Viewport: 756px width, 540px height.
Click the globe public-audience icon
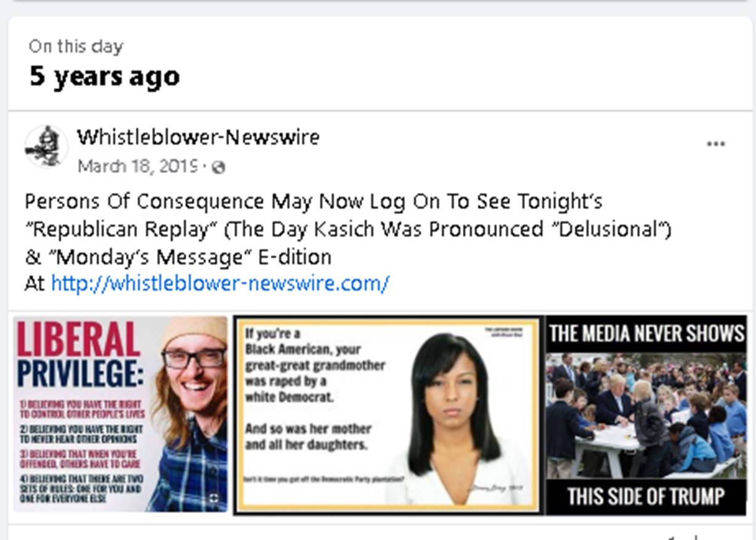coord(218,167)
